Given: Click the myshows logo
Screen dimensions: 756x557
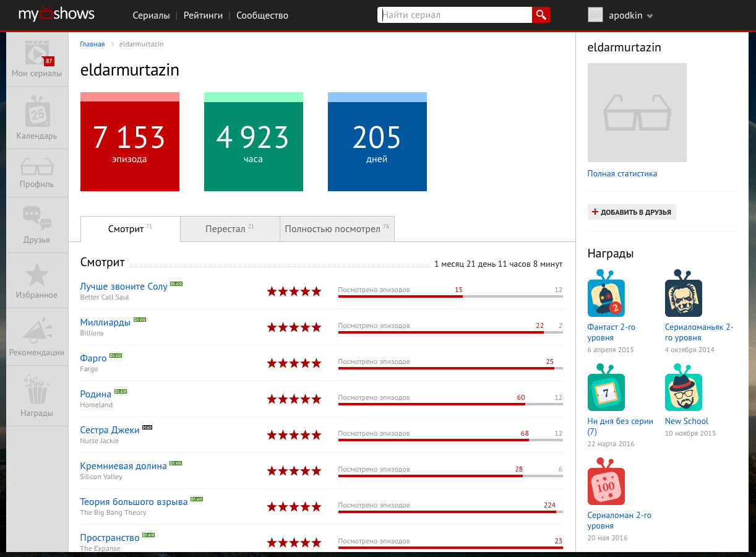Looking at the screenshot, I should pos(56,15).
